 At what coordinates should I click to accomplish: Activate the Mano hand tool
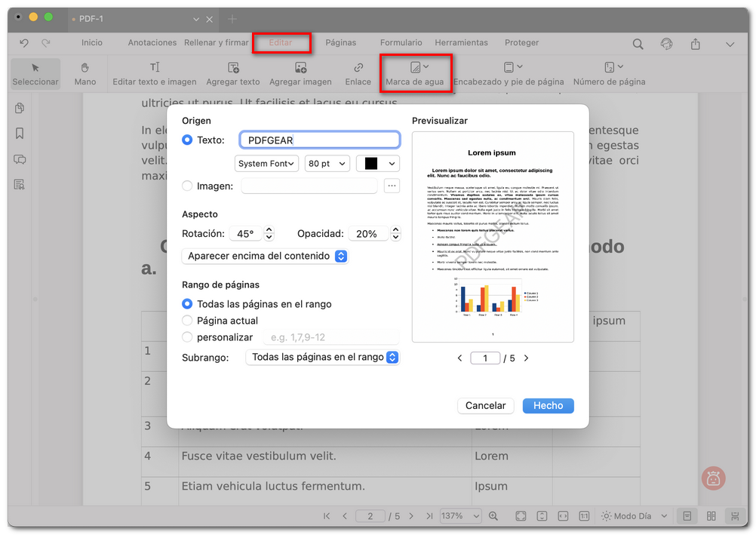[85, 74]
